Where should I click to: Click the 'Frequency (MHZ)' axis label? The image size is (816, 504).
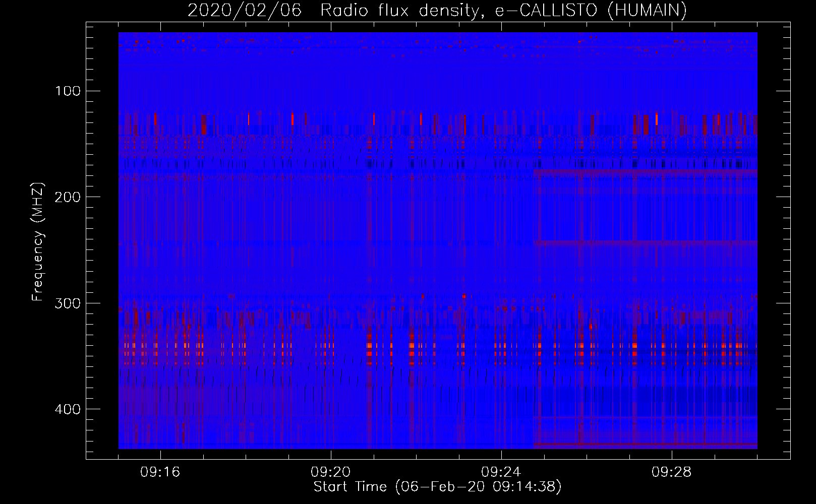click(38, 242)
